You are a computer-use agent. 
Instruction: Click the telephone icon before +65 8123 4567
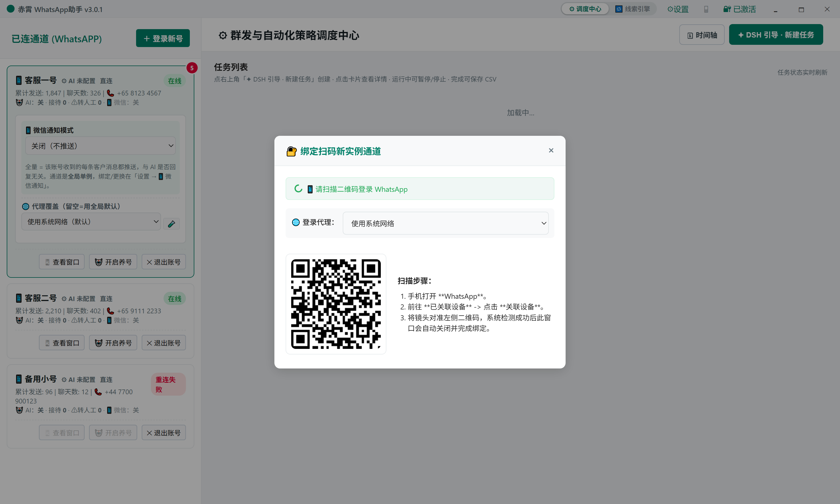tap(110, 93)
